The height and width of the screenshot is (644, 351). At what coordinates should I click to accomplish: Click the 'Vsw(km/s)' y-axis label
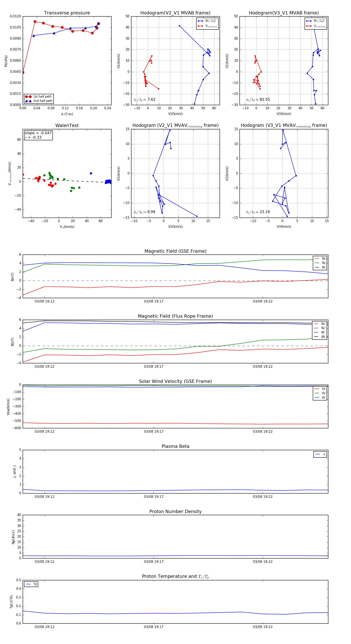point(8,407)
